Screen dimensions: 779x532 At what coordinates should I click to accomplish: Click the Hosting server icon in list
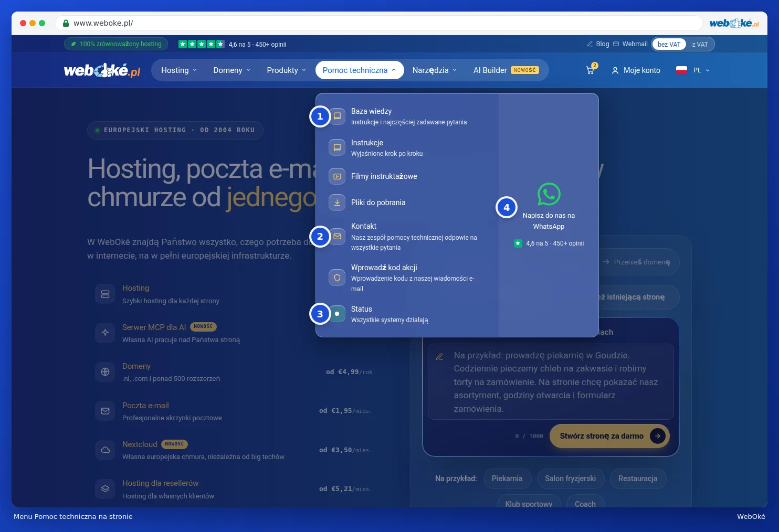click(105, 294)
